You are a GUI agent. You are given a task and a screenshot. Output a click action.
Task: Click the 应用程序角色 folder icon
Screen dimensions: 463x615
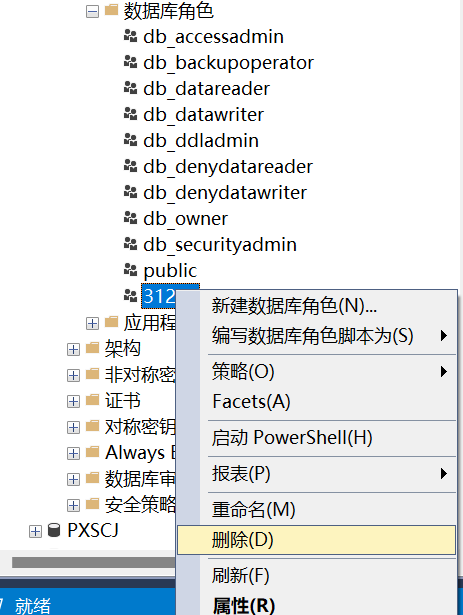[111, 322]
